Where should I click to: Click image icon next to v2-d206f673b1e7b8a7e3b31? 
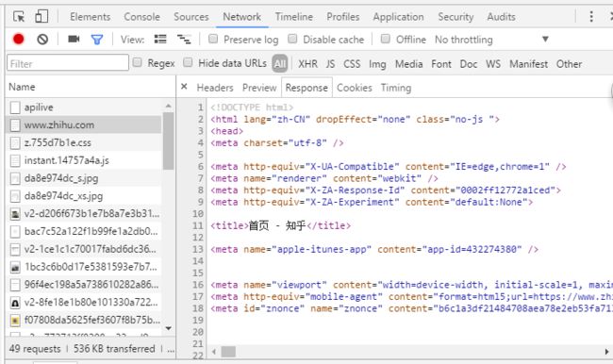(x=15, y=214)
